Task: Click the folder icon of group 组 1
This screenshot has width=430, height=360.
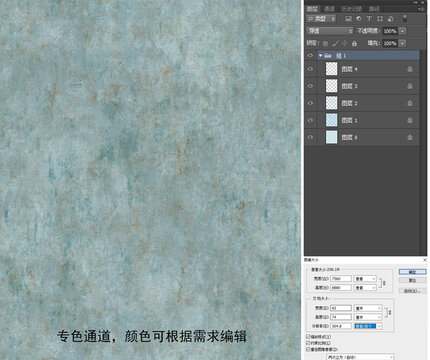Action: (328, 55)
